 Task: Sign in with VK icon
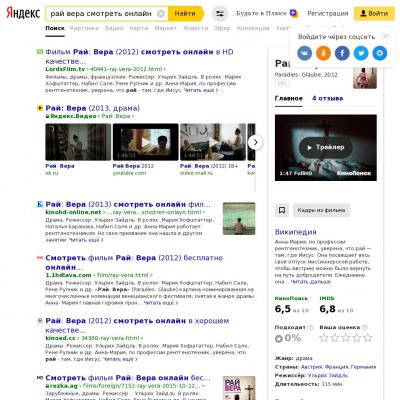click(x=304, y=53)
